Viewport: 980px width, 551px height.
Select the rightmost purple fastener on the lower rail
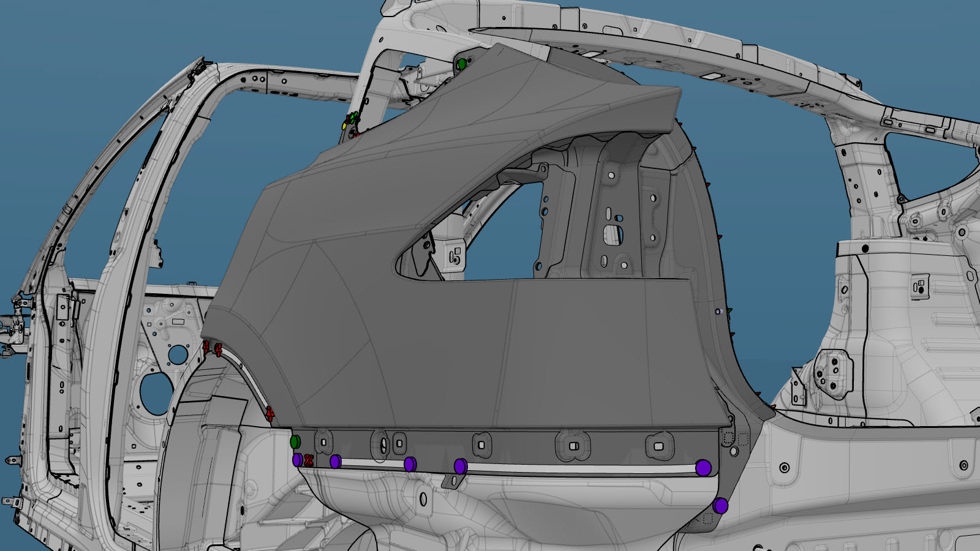703,468
